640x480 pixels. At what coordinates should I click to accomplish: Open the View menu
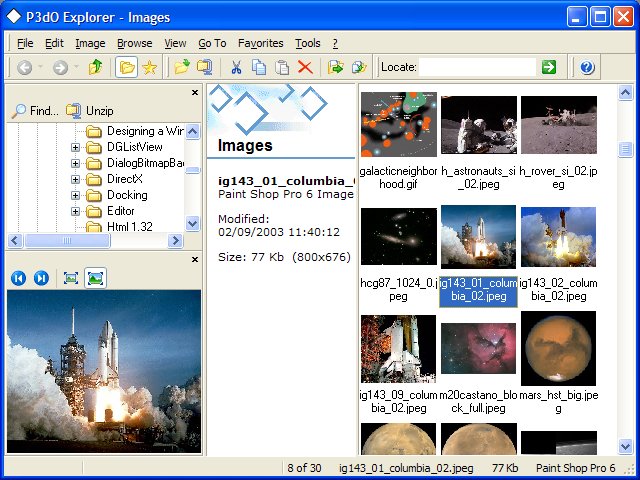pos(175,43)
